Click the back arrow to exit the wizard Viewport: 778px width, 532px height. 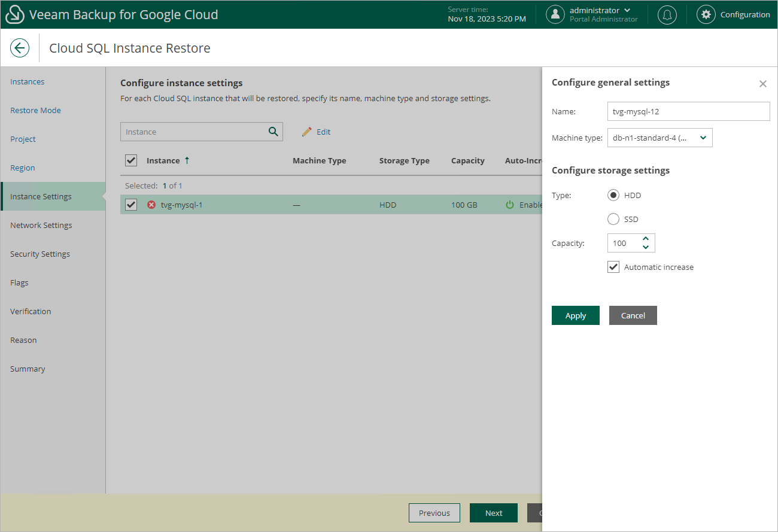[x=20, y=48]
